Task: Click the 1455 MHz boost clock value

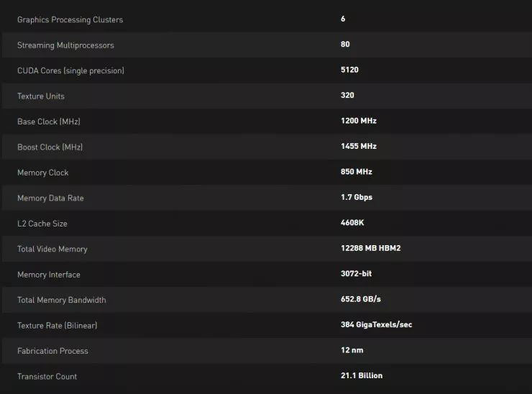Action: tap(358, 147)
